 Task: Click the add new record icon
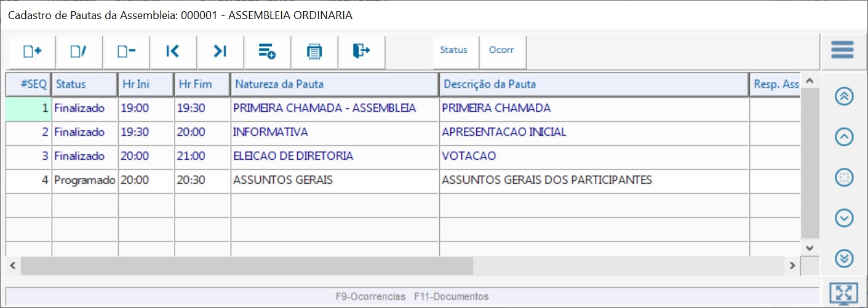click(x=32, y=52)
